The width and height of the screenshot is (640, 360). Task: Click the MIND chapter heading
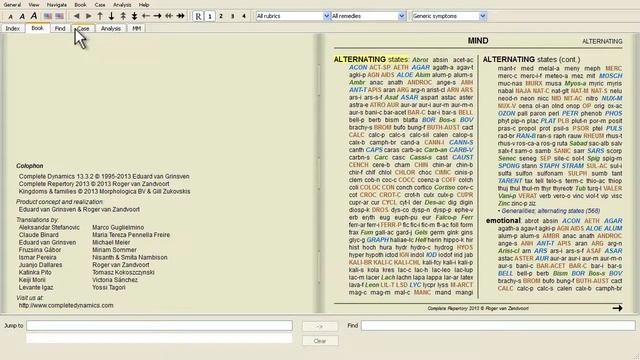[x=478, y=41]
